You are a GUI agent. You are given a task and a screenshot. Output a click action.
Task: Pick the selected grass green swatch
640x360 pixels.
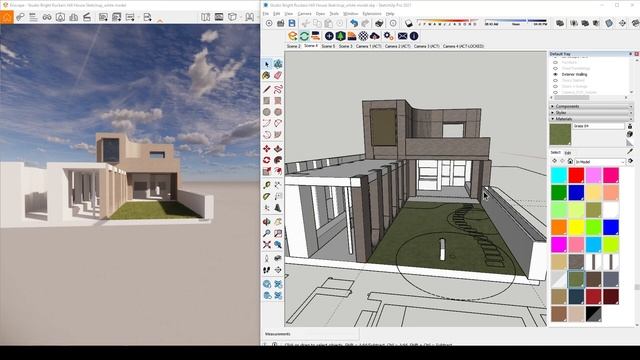(x=576, y=279)
